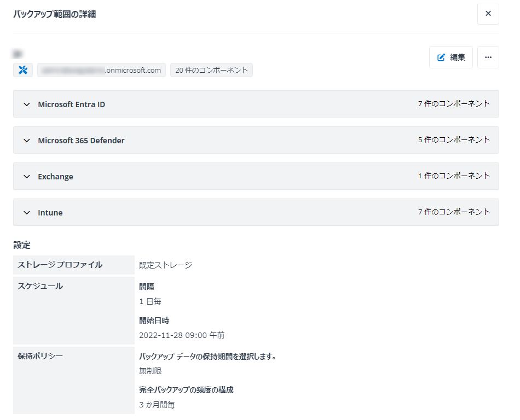Click the blue wrench tools icon

tap(23, 70)
